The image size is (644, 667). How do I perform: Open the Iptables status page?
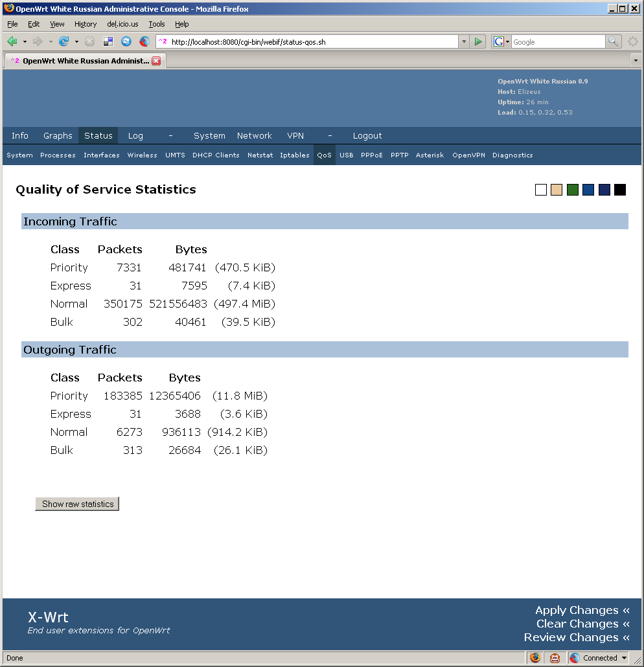(295, 155)
